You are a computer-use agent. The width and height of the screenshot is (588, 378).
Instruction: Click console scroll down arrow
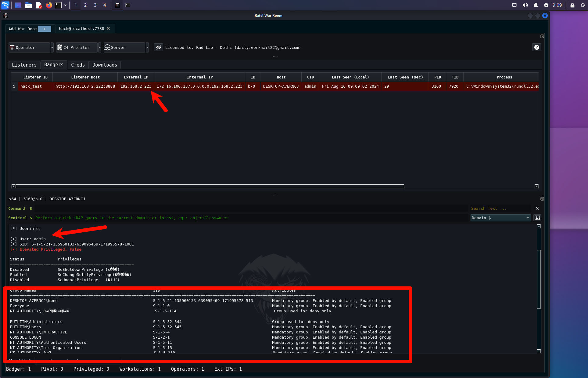pos(539,351)
